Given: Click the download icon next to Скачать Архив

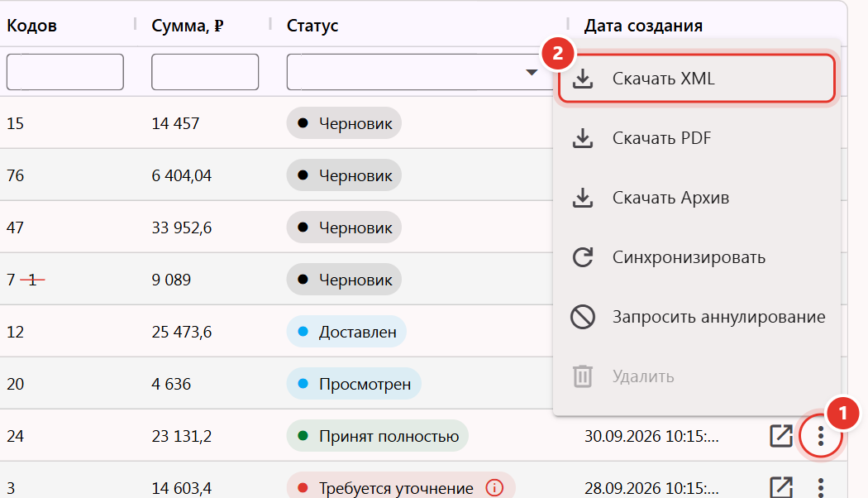Looking at the screenshot, I should point(582,198).
